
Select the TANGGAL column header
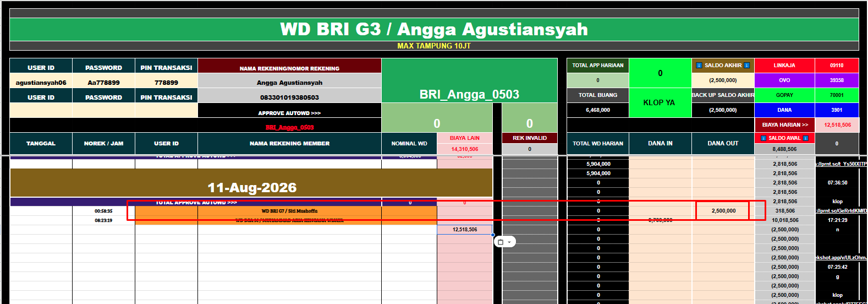coord(41,143)
